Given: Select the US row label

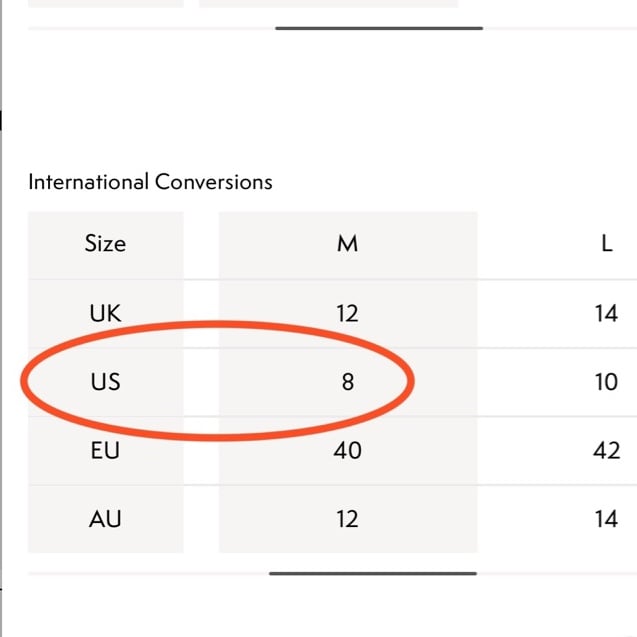Looking at the screenshot, I should pos(105,381).
